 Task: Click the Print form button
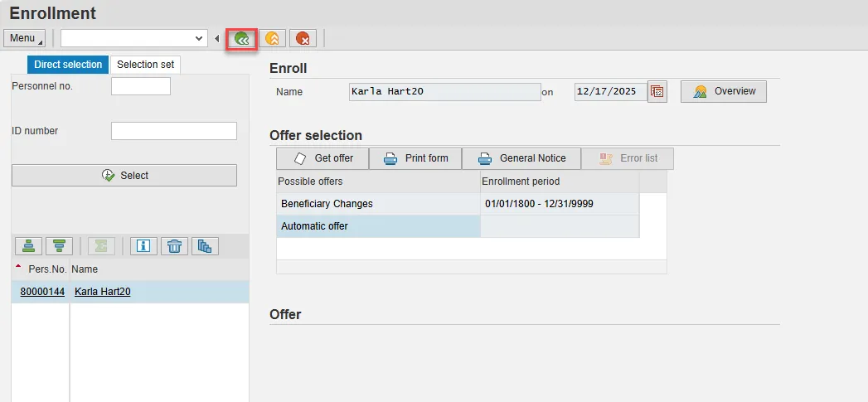click(x=415, y=158)
